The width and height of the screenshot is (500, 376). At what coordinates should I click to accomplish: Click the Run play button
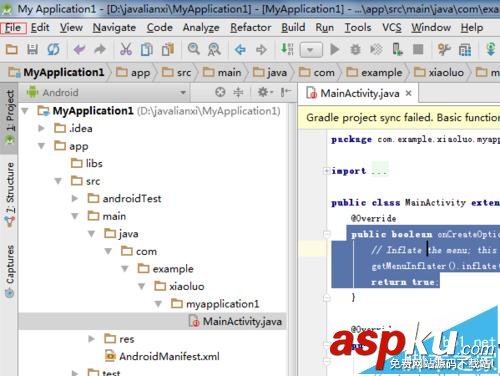335,50
